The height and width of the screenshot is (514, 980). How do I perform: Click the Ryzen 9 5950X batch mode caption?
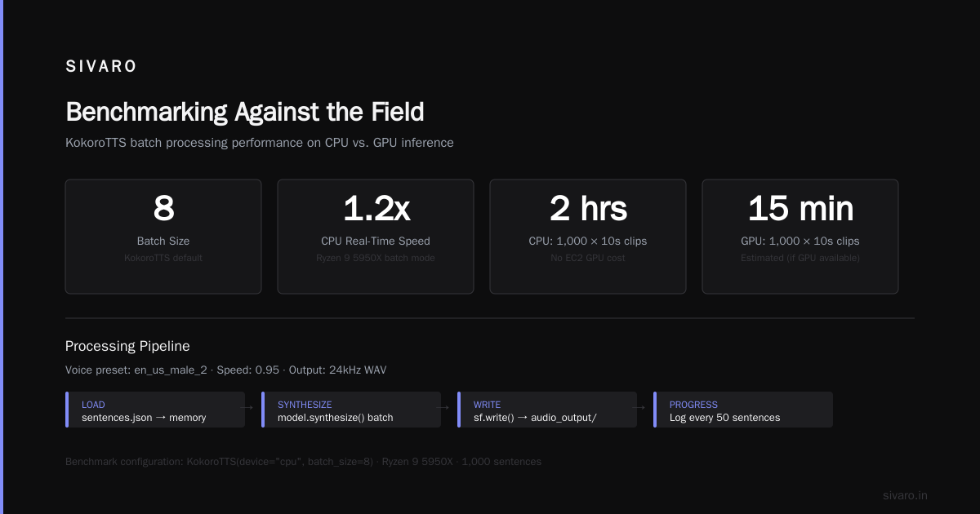tap(376, 258)
